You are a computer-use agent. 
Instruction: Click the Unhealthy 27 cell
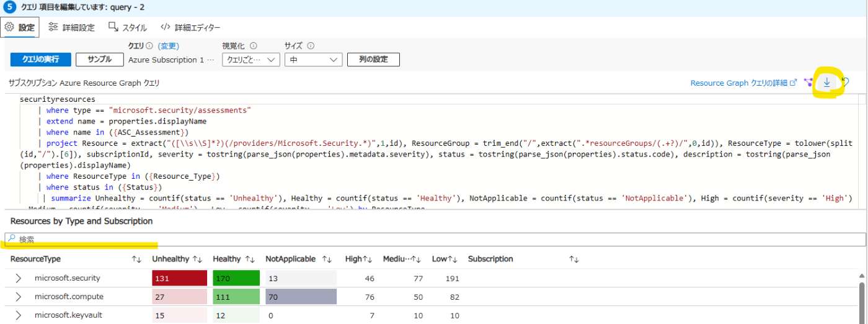click(x=179, y=297)
